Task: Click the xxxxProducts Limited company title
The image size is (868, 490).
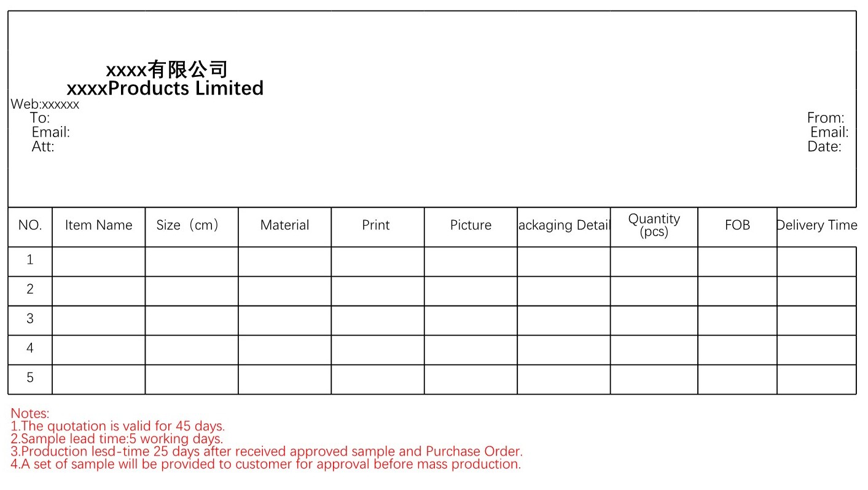Action: click(165, 89)
